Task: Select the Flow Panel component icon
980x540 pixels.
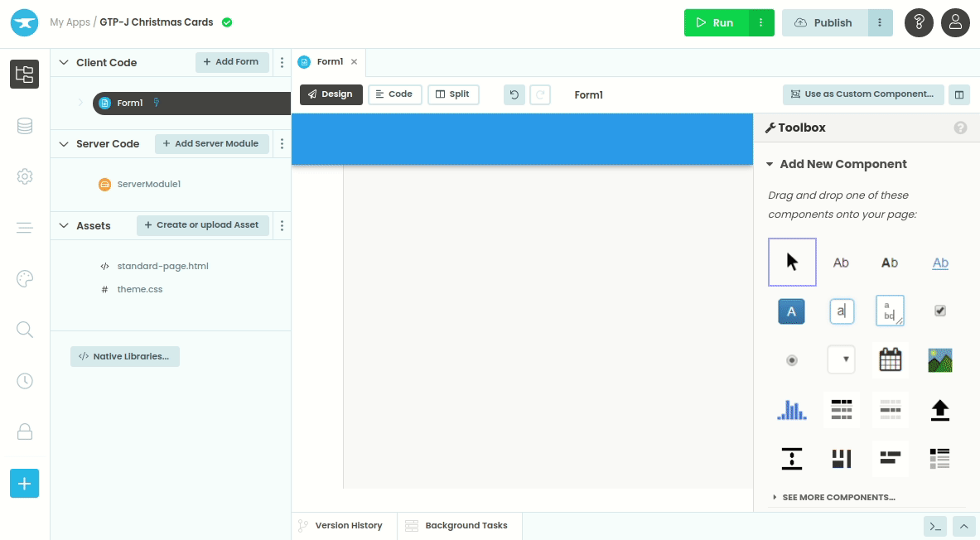Action: click(x=890, y=458)
